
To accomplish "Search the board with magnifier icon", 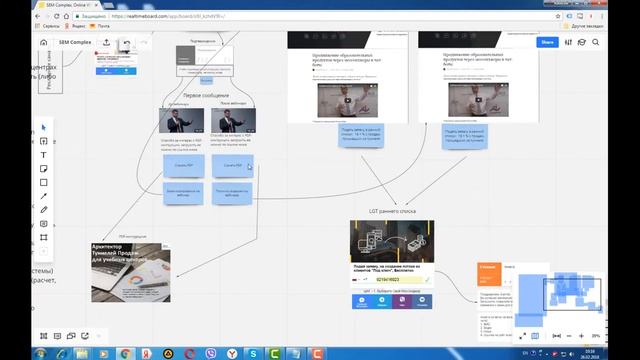I will tap(596, 42).
